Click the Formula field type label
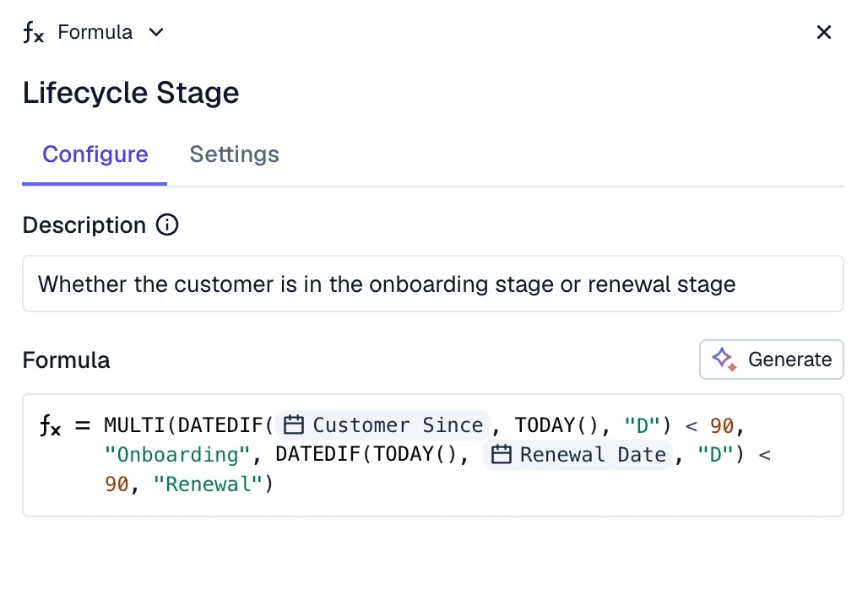Viewport: 868px width, 589px height. point(95,33)
